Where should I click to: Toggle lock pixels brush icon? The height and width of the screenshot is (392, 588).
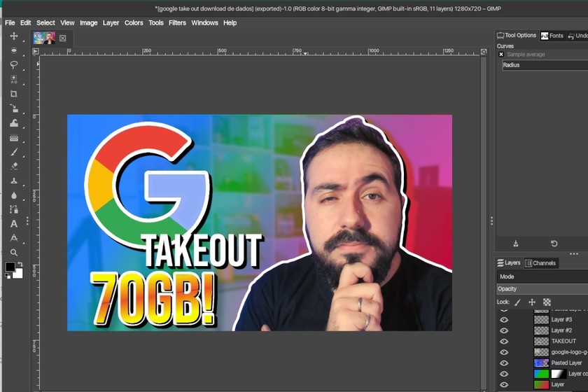tap(518, 302)
